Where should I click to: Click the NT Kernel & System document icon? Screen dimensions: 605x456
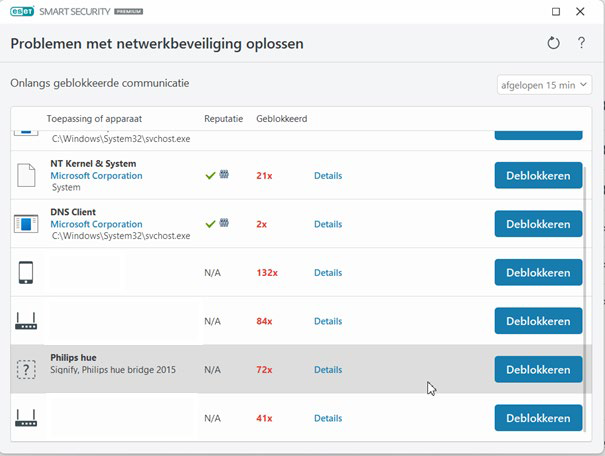[26, 176]
